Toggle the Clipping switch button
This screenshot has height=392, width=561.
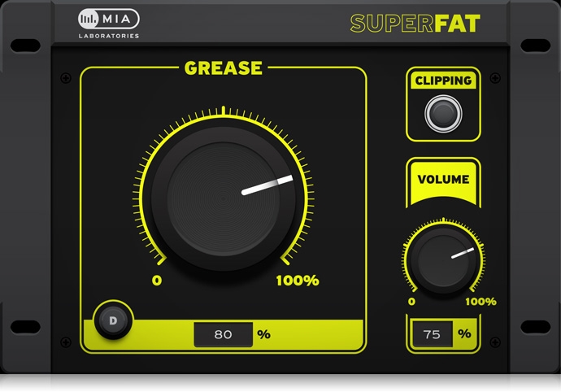443,114
